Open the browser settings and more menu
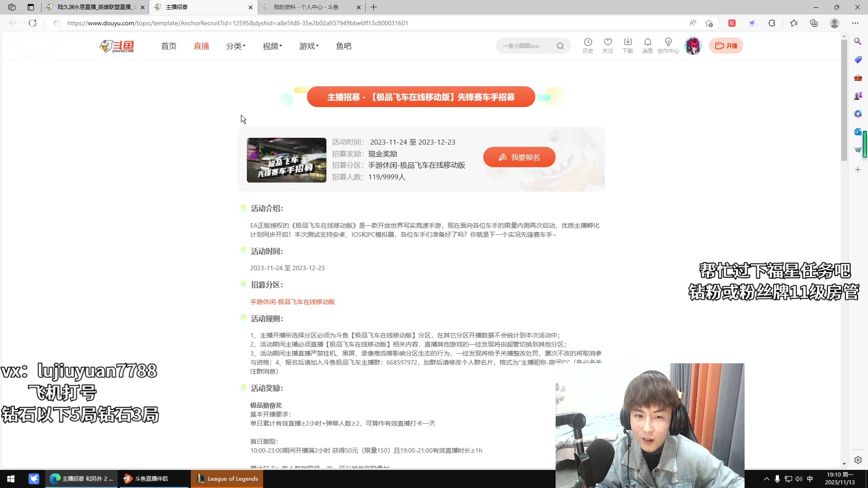This screenshot has width=868, height=488. click(x=855, y=23)
